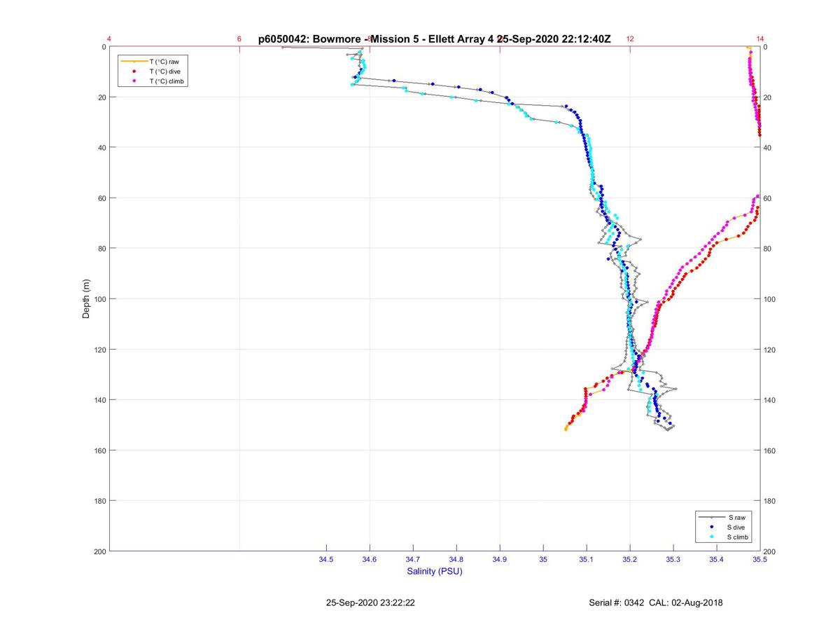Screen dimensions: 840x620
Task: Click the red temperature tick label 4
Action: coord(109,39)
